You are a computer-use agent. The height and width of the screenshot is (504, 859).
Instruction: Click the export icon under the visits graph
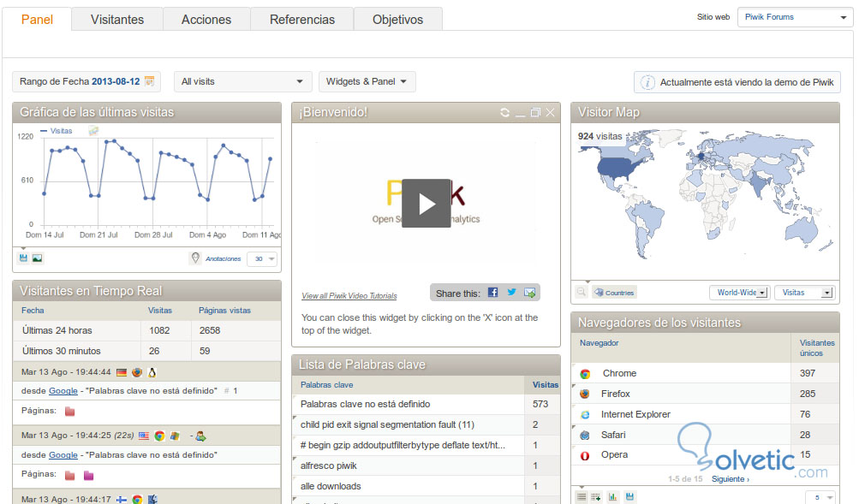[x=23, y=258]
